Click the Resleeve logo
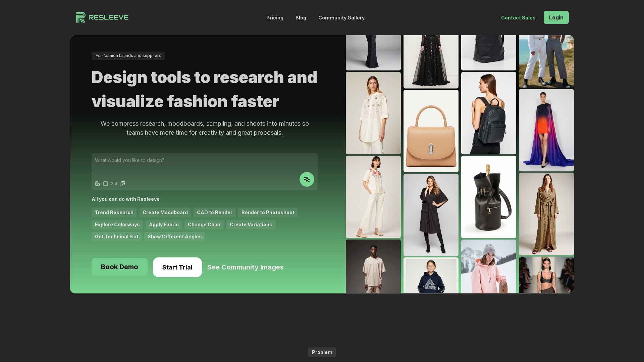644x362 pixels. click(x=102, y=17)
